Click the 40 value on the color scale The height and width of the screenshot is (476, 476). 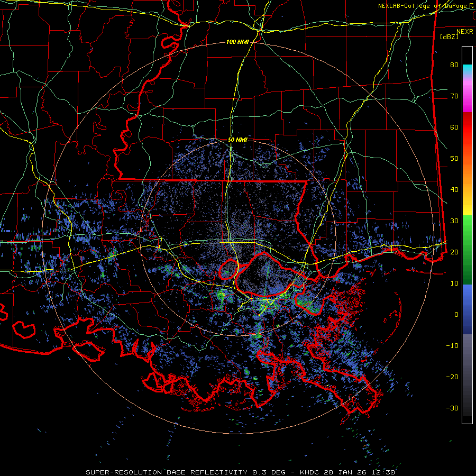(454, 190)
